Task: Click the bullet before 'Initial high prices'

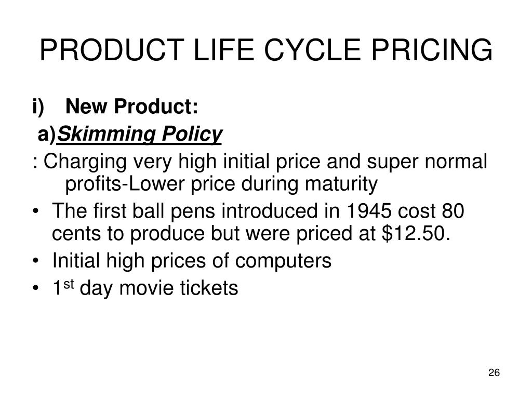Action: (x=35, y=261)
